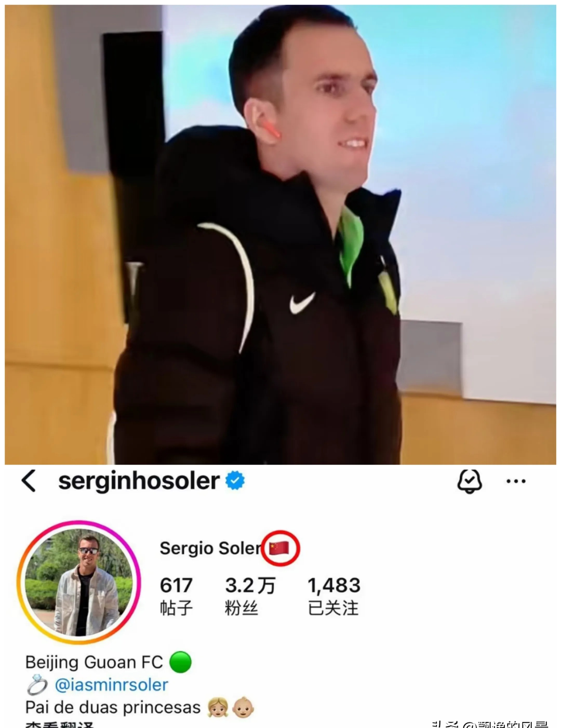Viewport: 561px width, 728px height.
Task: Click the @iasminrsoler mention link
Action: pyautogui.click(x=111, y=685)
